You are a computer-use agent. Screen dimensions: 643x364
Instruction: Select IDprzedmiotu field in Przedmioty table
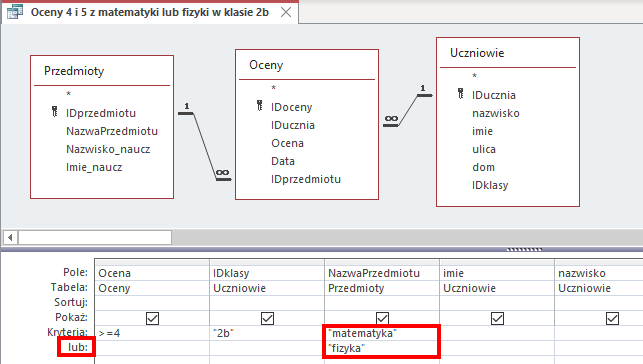tap(101, 113)
